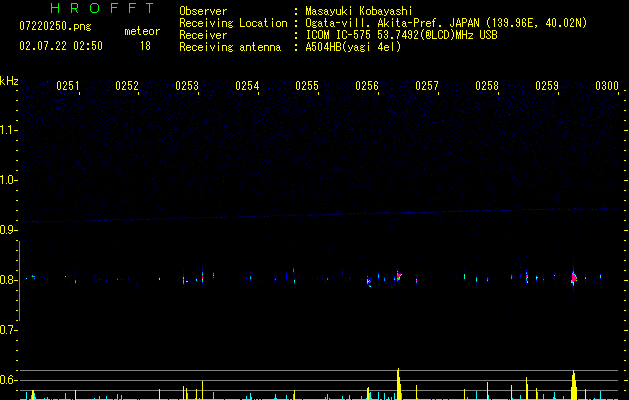Click the 0252 time marker
629x400 pixels.
pyautogui.click(x=127, y=86)
